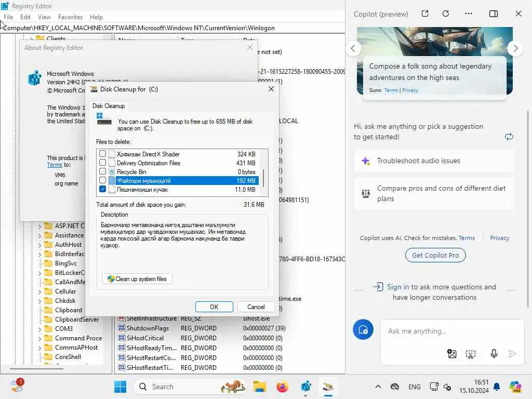Viewport: 532px width, 399px height.
Task: Refresh Copilot suggestions icon
Action: [509, 137]
